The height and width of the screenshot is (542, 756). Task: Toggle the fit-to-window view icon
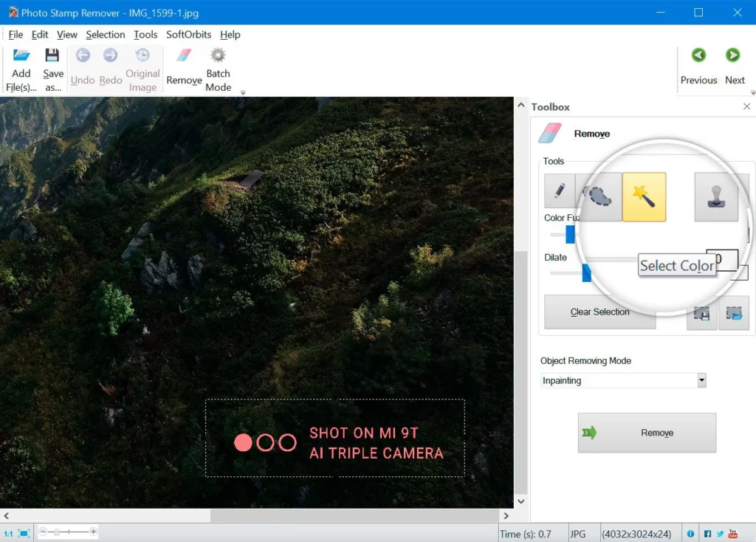[x=24, y=533]
